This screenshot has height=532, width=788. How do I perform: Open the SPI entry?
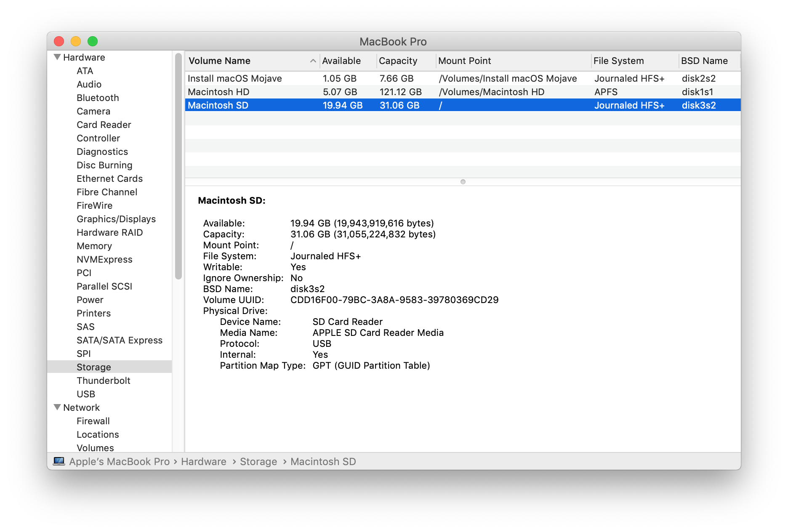(83, 354)
